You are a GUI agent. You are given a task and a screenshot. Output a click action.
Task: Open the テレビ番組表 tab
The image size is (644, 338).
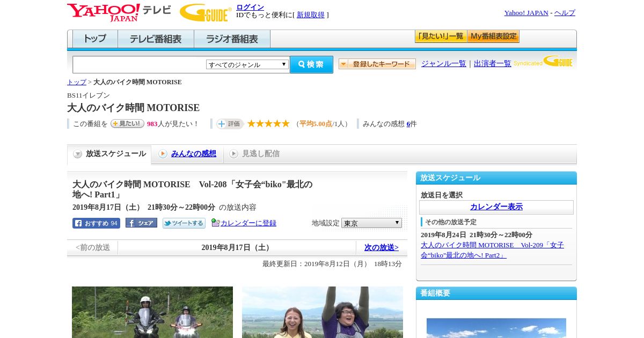156,39
